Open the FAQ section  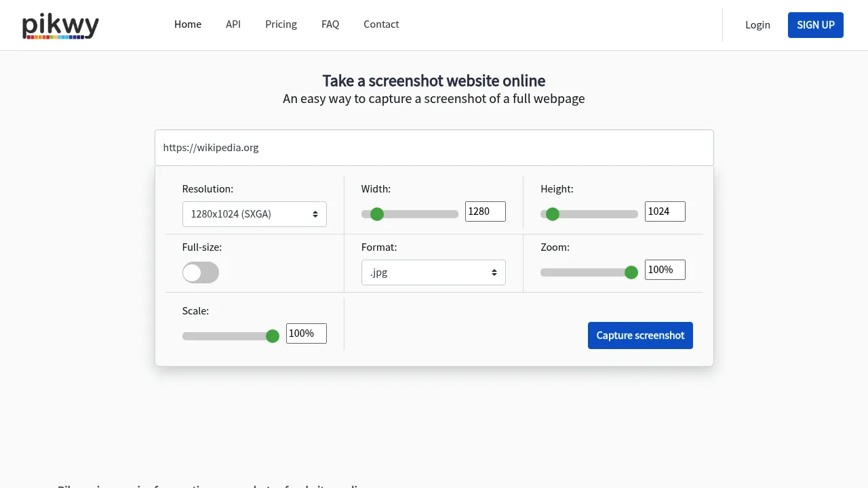pos(330,24)
